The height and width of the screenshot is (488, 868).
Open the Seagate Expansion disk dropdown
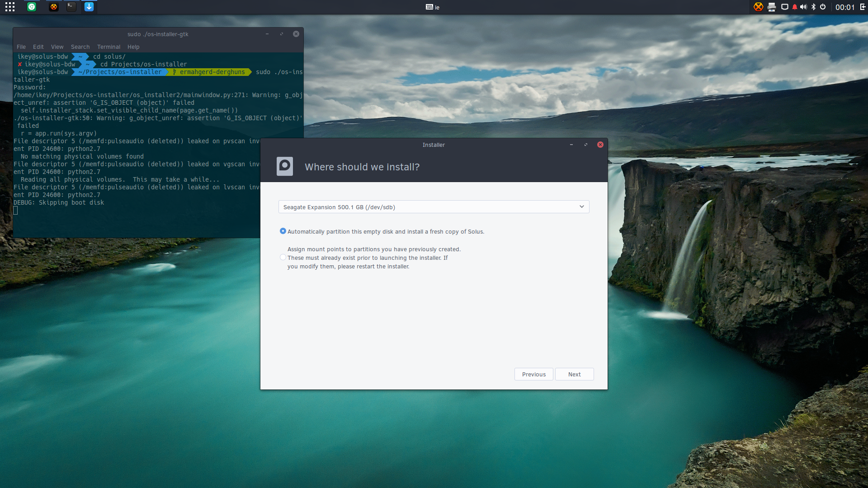pyautogui.click(x=434, y=207)
